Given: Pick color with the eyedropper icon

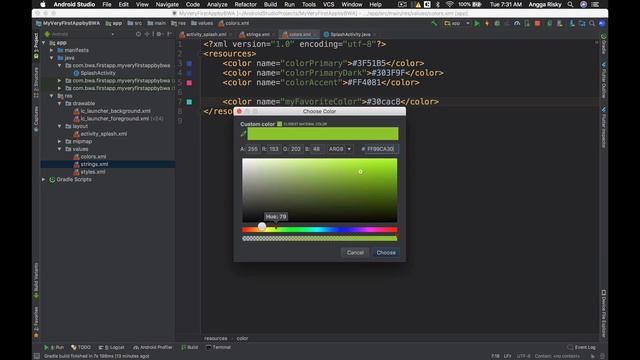Looking at the screenshot, I should pos(243,133).
